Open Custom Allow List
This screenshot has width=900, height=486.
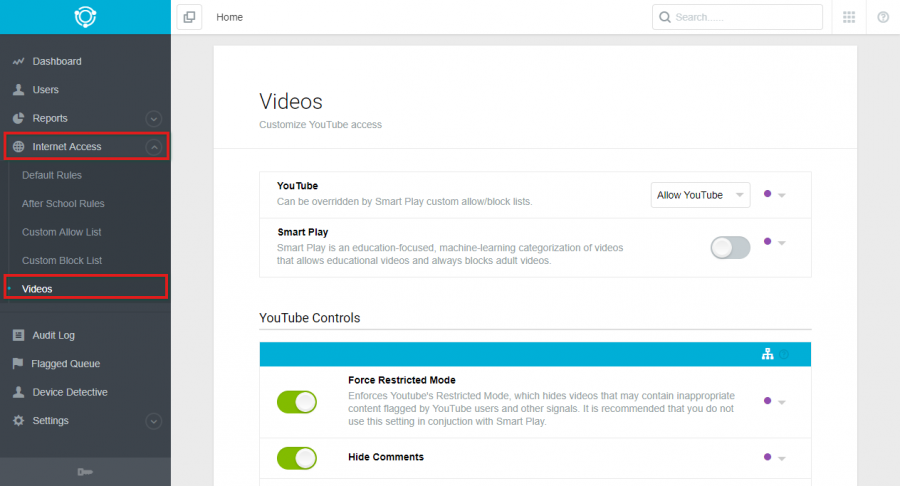[x=61, y=232]
